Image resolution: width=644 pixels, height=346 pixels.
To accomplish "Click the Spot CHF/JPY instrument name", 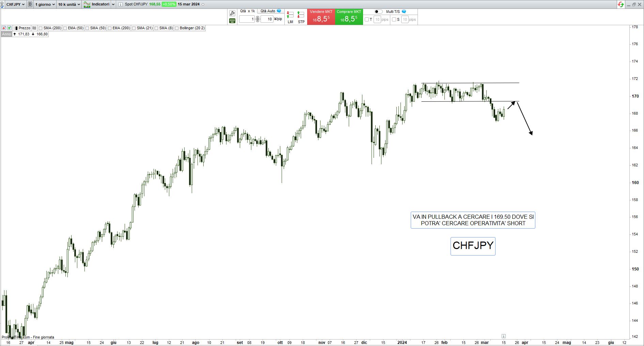I will tap(136, 4).
